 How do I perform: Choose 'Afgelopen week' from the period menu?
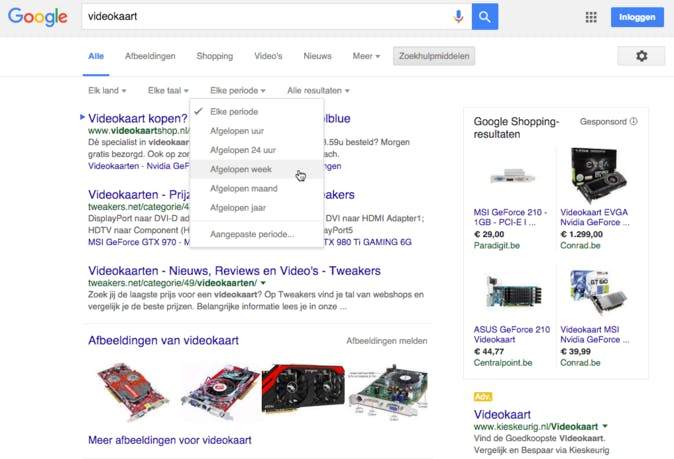tap(241, 170)
